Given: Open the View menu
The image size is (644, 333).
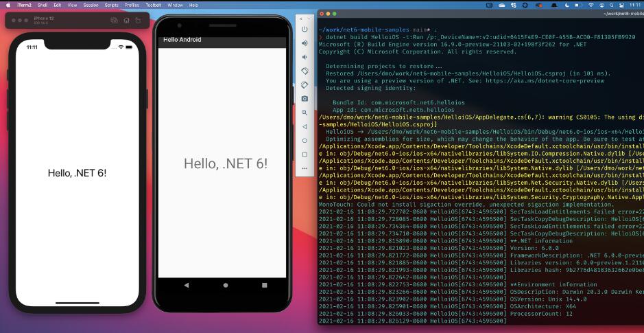Looking at the screenshot, I should coord(72,5).
